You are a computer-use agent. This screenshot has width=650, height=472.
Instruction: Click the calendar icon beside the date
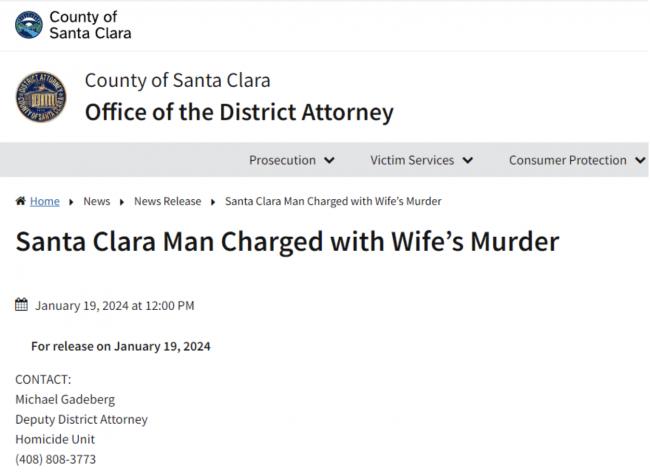coord(21,305)
